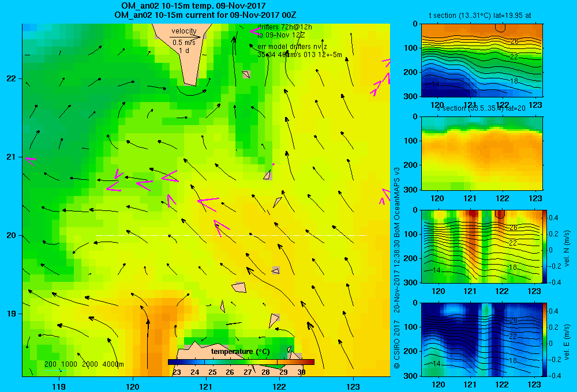Screen dimensions: 577x392
Task: Click the '35.34 46cm/s 013 12+-5m' statistics text
Action: click(x=299, y=55)
